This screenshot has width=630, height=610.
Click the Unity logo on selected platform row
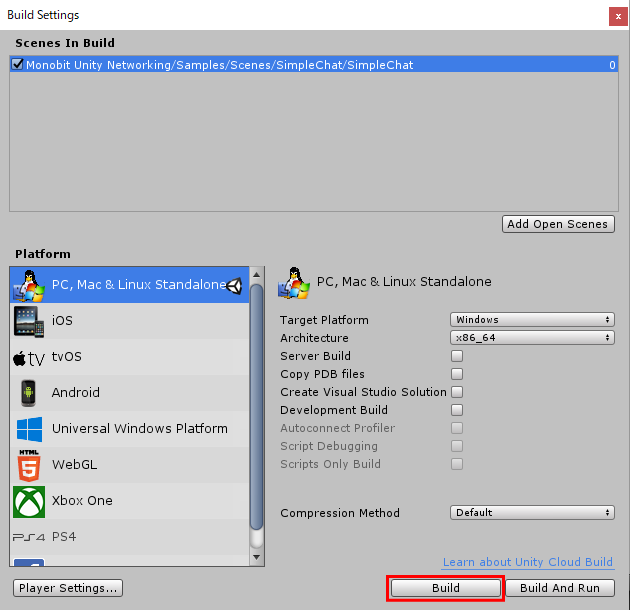tap(234, 286)
